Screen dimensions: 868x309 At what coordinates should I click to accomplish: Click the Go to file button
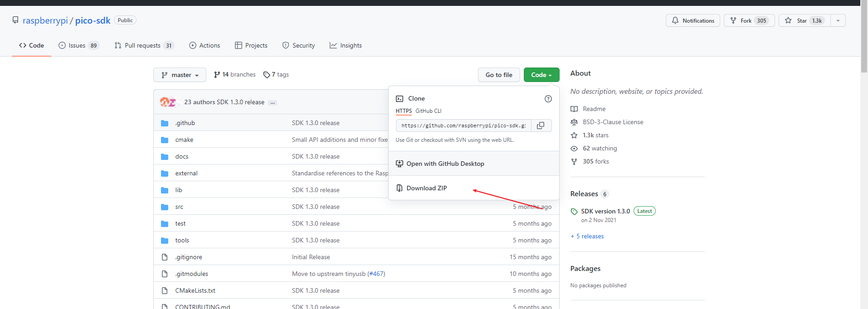pyautogui.click(x=499, y=75)
